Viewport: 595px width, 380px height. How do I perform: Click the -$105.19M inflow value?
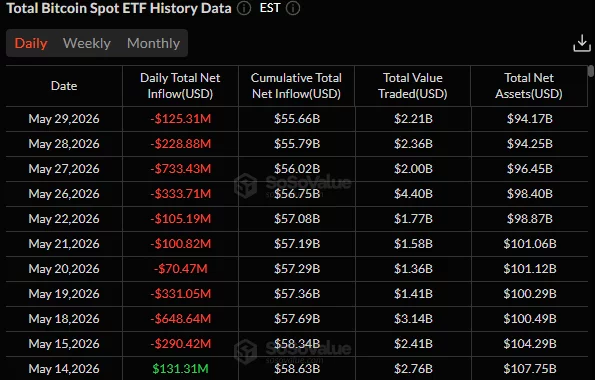[x=180, y=219]
